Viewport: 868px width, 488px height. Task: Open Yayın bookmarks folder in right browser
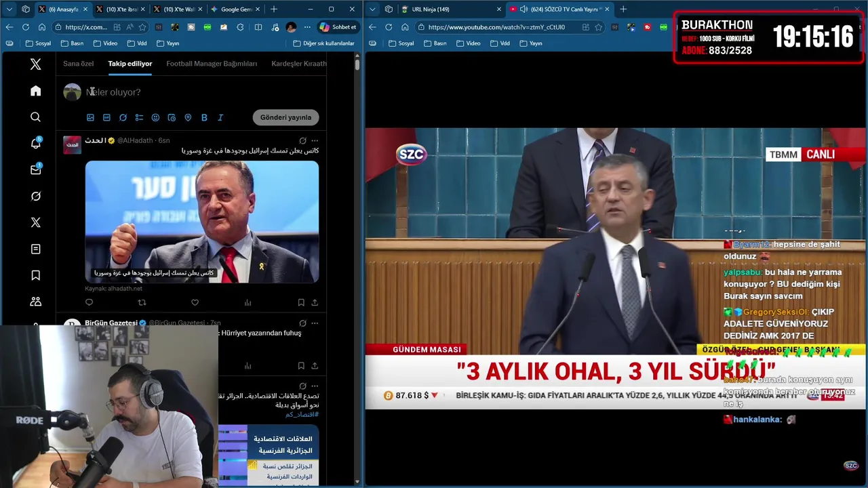(x=530, y=43)
